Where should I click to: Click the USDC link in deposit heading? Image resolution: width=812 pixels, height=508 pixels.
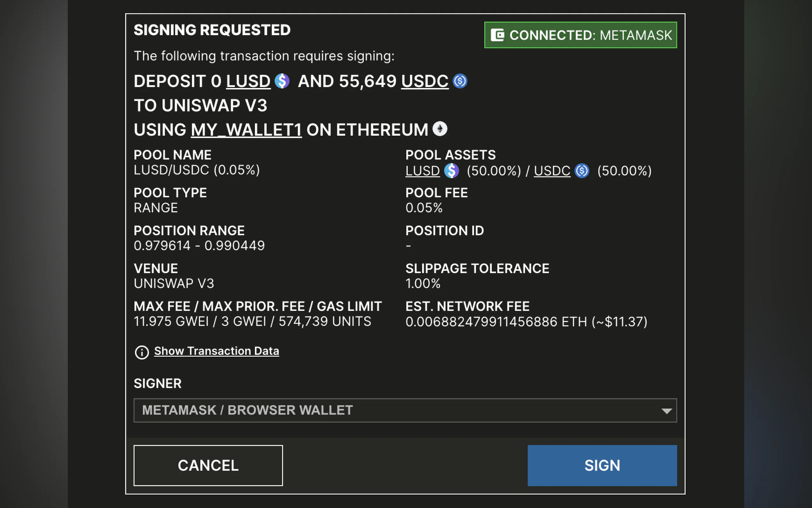coord(425,81)
